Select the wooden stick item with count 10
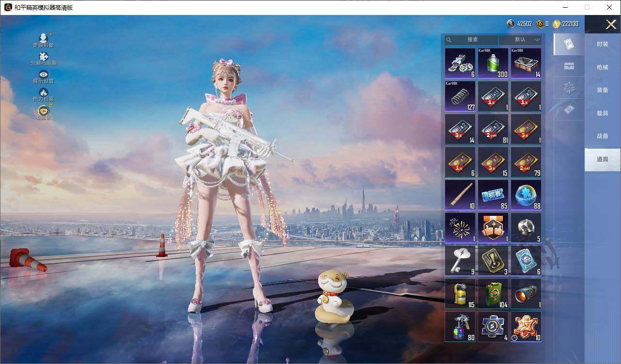The height and width of the screenshot is (364, 621). (460, 195)
